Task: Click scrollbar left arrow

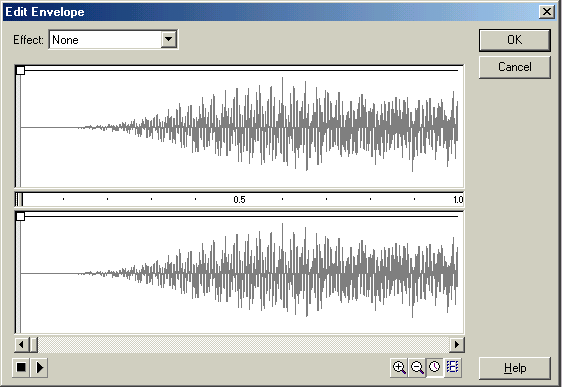Action: pos(21,345)
